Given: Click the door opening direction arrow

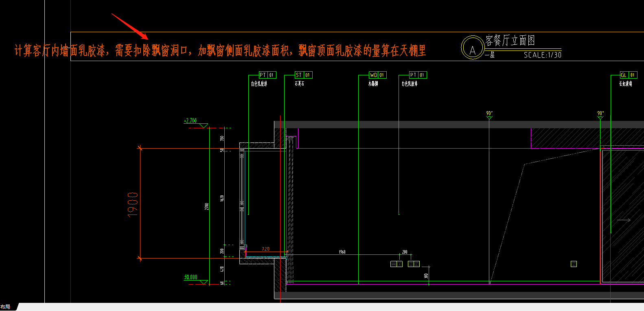Looking at the screenshot, I should [624, 220].
